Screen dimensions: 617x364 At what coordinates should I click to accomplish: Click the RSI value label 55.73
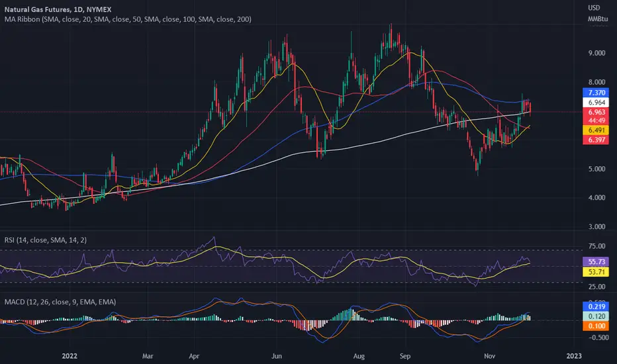coord(596,261)
